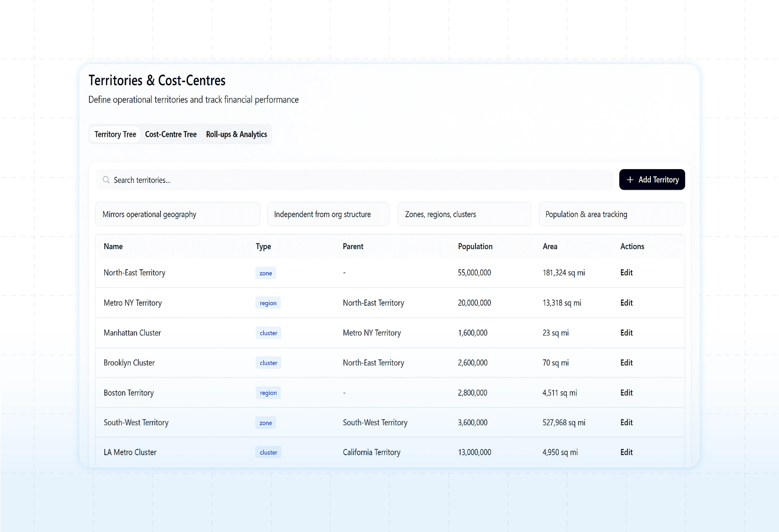Click the search magnifier icon
779x532 pixels.
(x=106, y=180)
